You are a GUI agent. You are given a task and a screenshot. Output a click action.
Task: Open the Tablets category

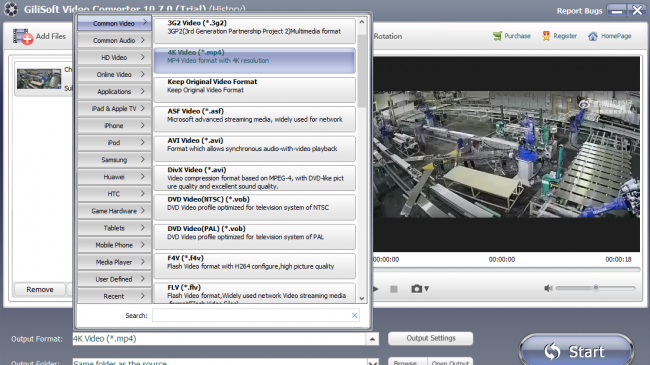pos(114,228)
